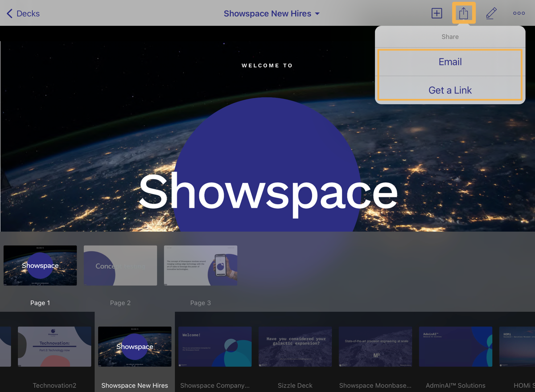Click the Page 2 label
535x392 pixels.
[x=120, y=303]
